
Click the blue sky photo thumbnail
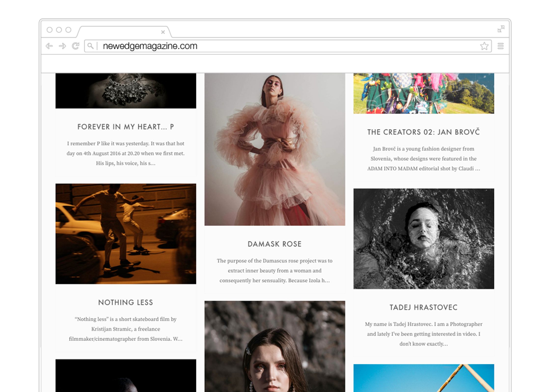(x=424, y=378)
